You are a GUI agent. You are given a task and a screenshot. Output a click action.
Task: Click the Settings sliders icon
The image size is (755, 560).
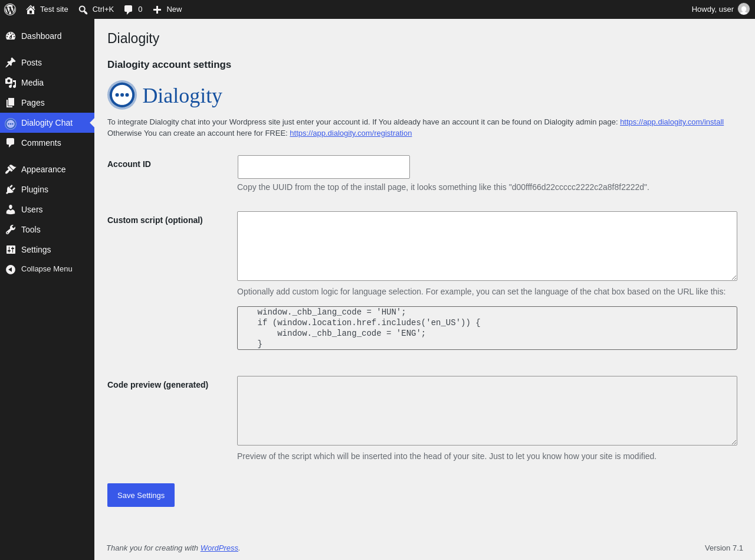tap(11, 250)
